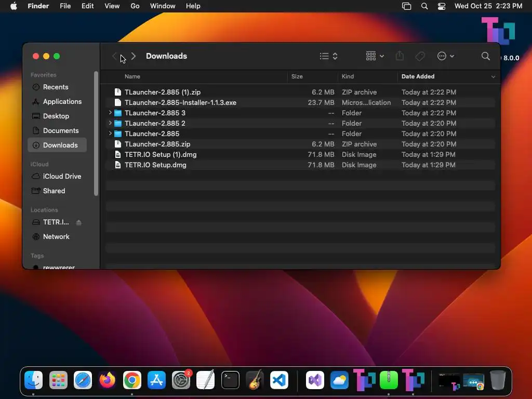This screenshot has height=399, width=532.
Task: Click the TLauncher desktop icon behind Finder
Action: (498, 30)
